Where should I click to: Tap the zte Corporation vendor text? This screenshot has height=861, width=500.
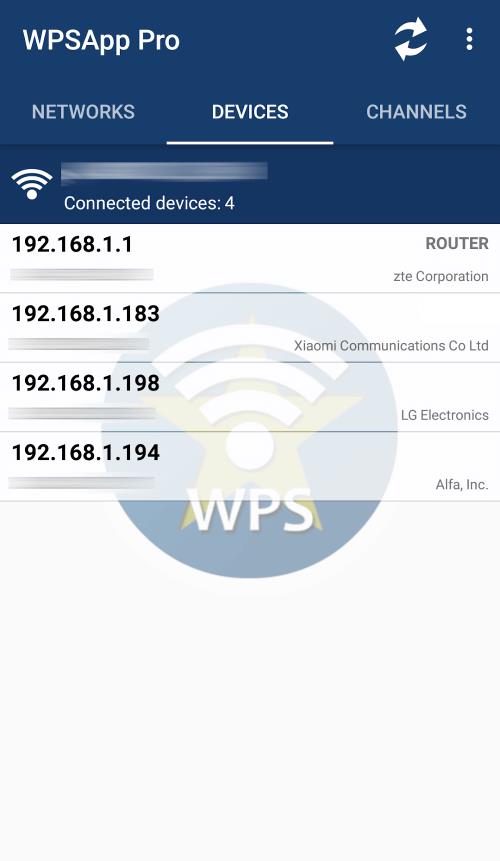coord(441,276)
